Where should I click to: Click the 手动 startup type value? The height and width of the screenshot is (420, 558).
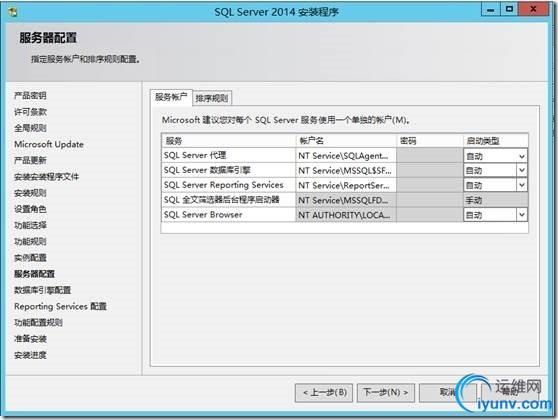[x=495, y=200]
